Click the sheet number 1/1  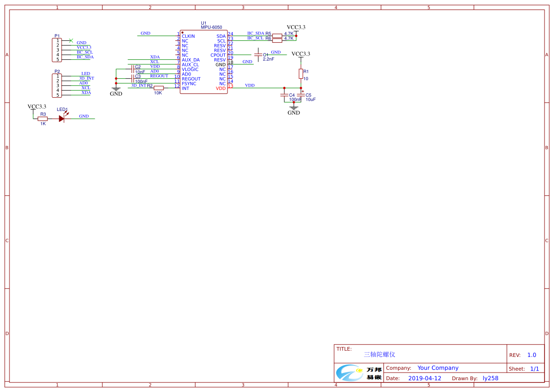(535, 369)
